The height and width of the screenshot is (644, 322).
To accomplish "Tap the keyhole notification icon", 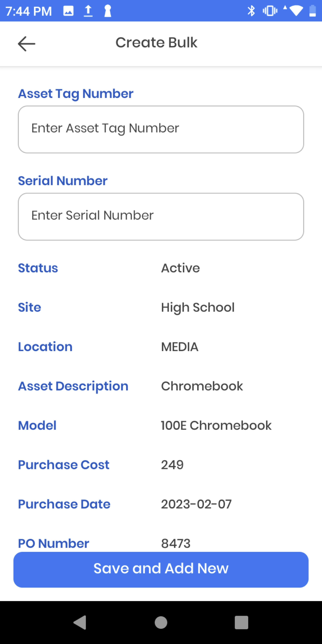I will pos(108,11).
